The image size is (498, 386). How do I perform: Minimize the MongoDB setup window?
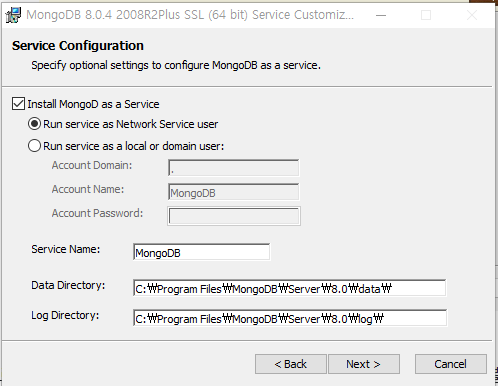[x=381, y=15]
